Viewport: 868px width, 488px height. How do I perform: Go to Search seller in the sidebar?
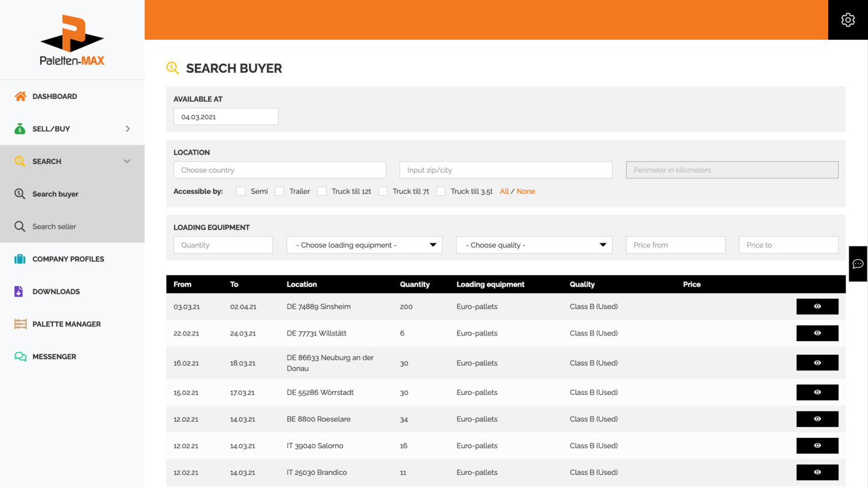pyautogui.click(x=54, y=227)
